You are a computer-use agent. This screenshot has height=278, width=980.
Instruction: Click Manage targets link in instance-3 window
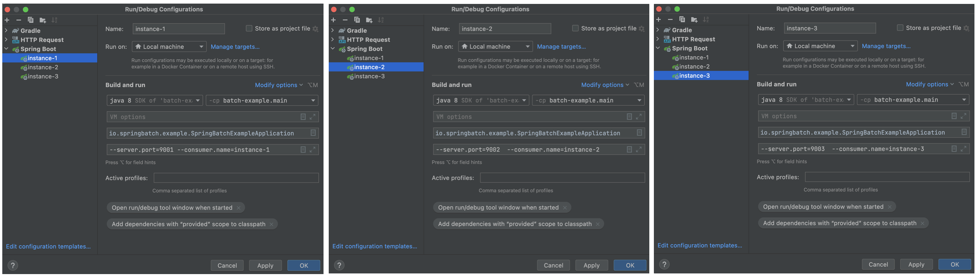coord(886,46)
